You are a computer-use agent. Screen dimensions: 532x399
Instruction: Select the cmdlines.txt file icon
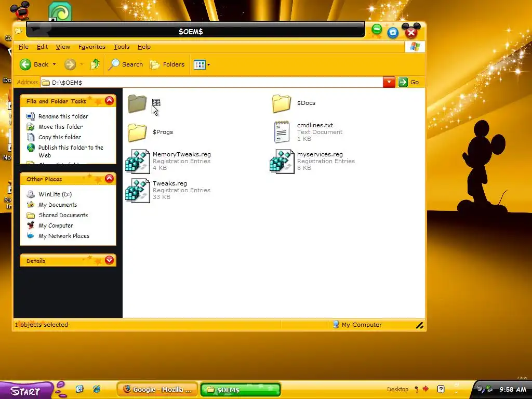282,132
